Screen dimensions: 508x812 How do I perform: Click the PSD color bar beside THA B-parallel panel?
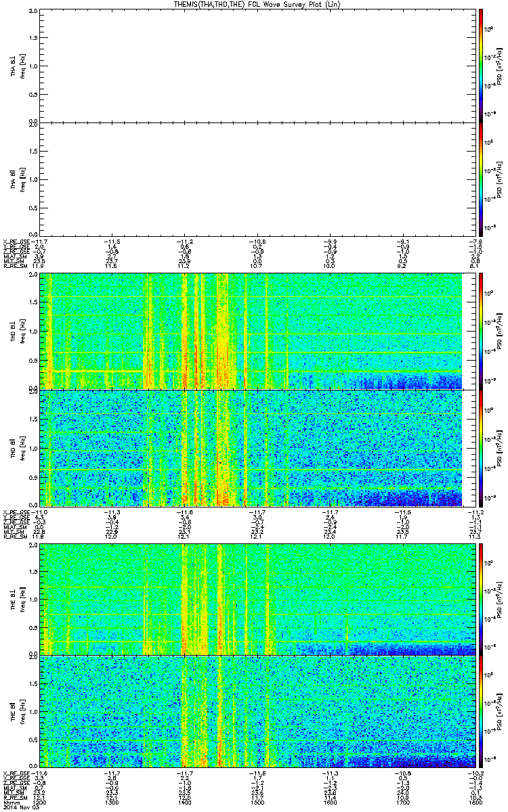coord(480,179)
